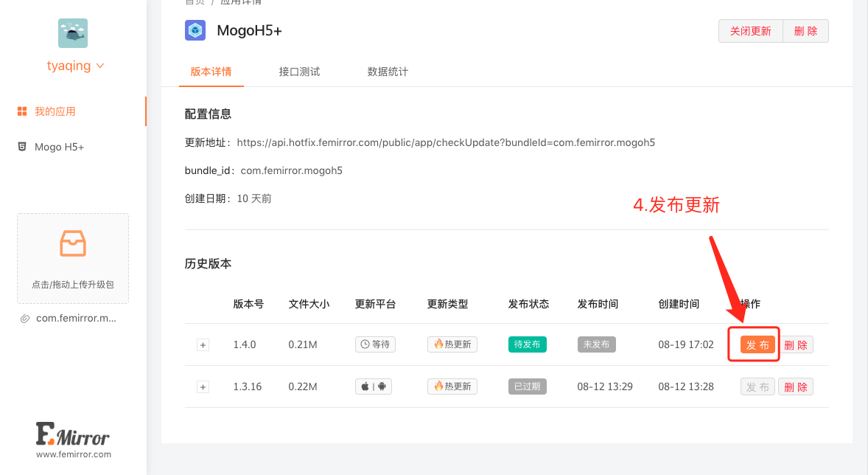Click the whale user avatar
Viewport: 868px width, 475px height.
tap(72, 33)
